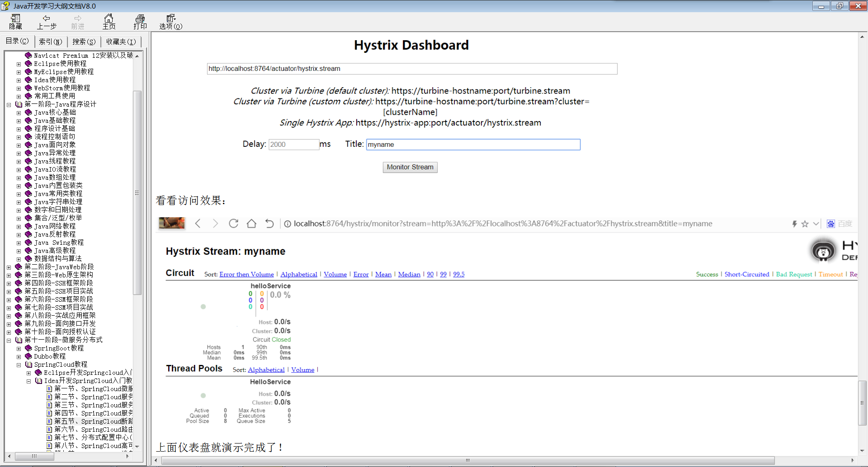Click the 上一步 (Back) navigation icon
Image resolution: width=868 pixels, height=467 pixels.
point(46,21)
